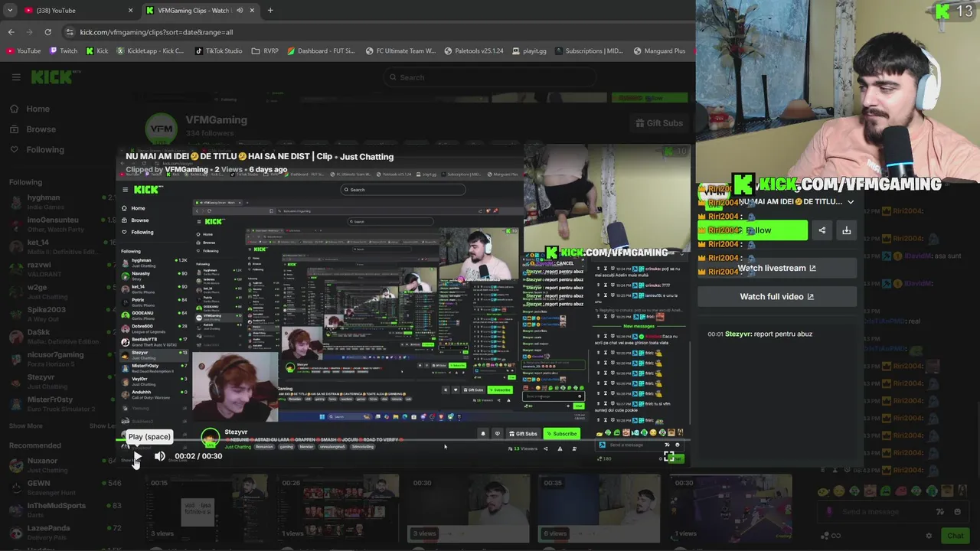The width and height of the screenshot is (980, 551).
Task: Mute tab audio via speaker icon on tab
Action: pyautogui.click(x=240, y=11)
